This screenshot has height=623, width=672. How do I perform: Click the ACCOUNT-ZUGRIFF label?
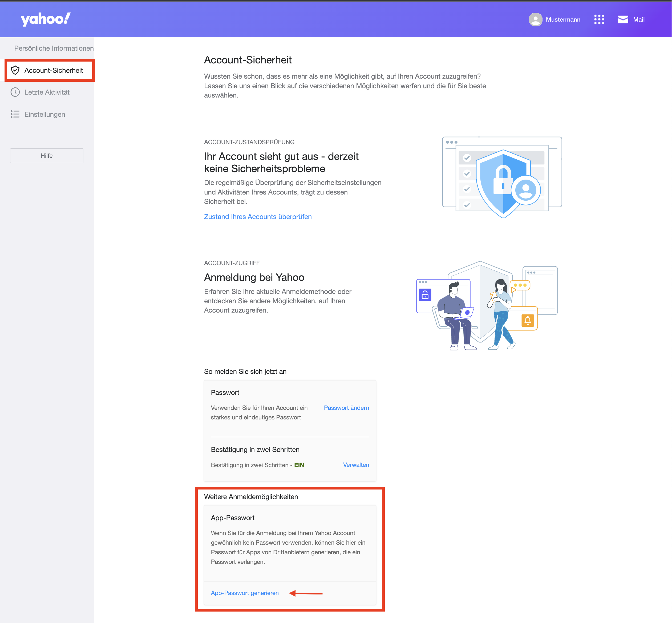[x=232, y=263]
